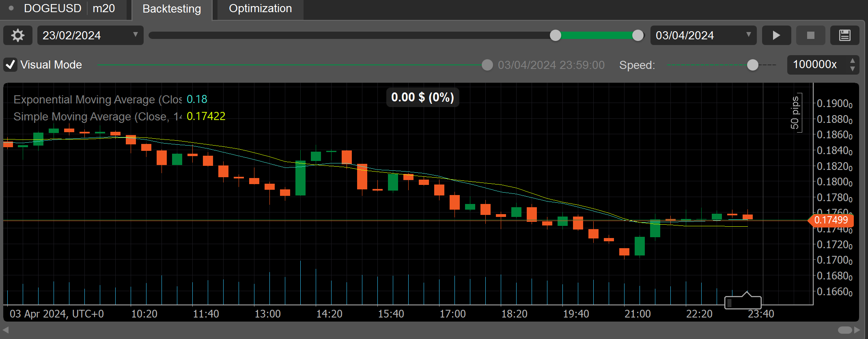Screen dimensions: 868x339
Task: Toggle the Visual Mode checkbox
Action: point(10,65)
